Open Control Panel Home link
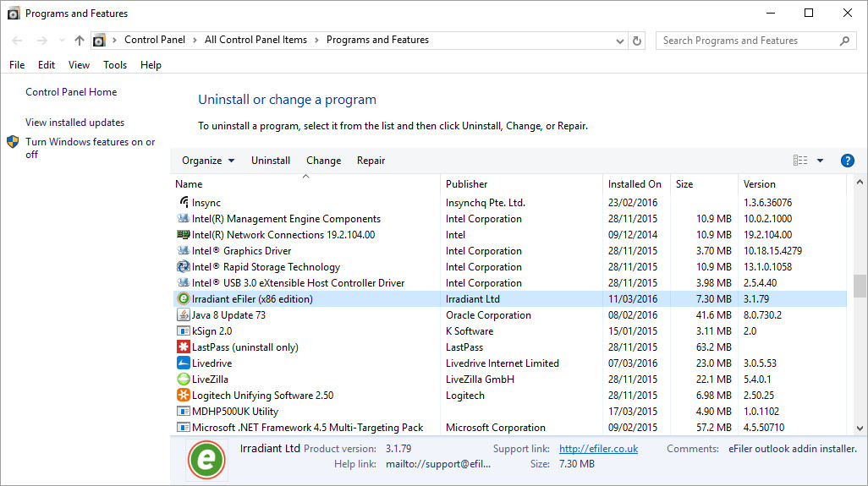This screenshot has height=486, width=868. click(71, 92)
